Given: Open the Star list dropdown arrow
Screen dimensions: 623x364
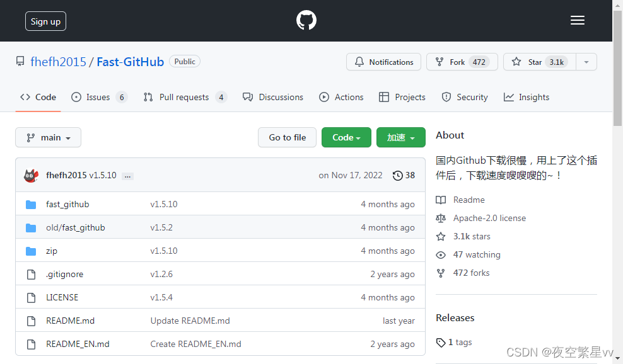Looking at the screenshot, I should 586,62.
